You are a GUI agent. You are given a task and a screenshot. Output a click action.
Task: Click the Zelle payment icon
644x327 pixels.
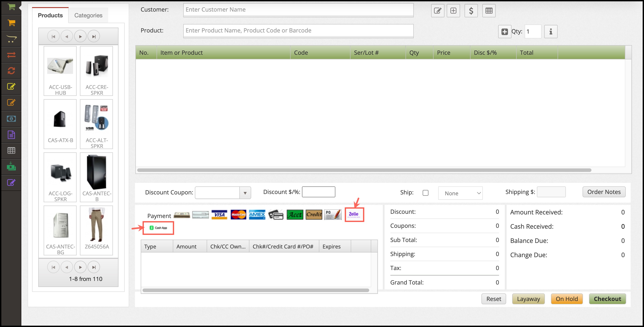pyautogui.click(x=354, y=214)
